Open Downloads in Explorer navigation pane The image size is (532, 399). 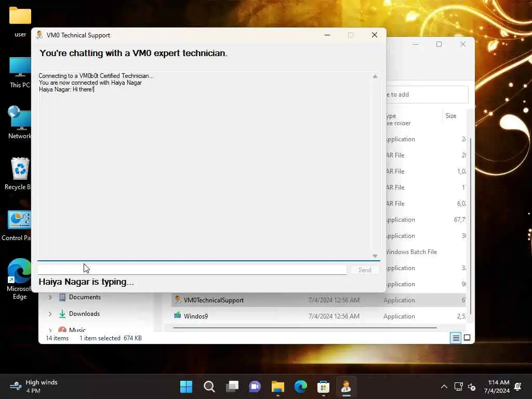point(84,313)
